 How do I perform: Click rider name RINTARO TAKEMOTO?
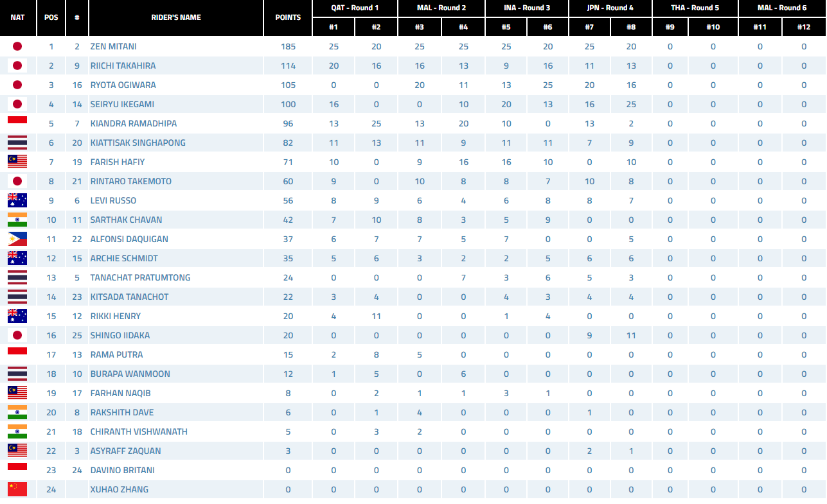[x=131, y=181]
